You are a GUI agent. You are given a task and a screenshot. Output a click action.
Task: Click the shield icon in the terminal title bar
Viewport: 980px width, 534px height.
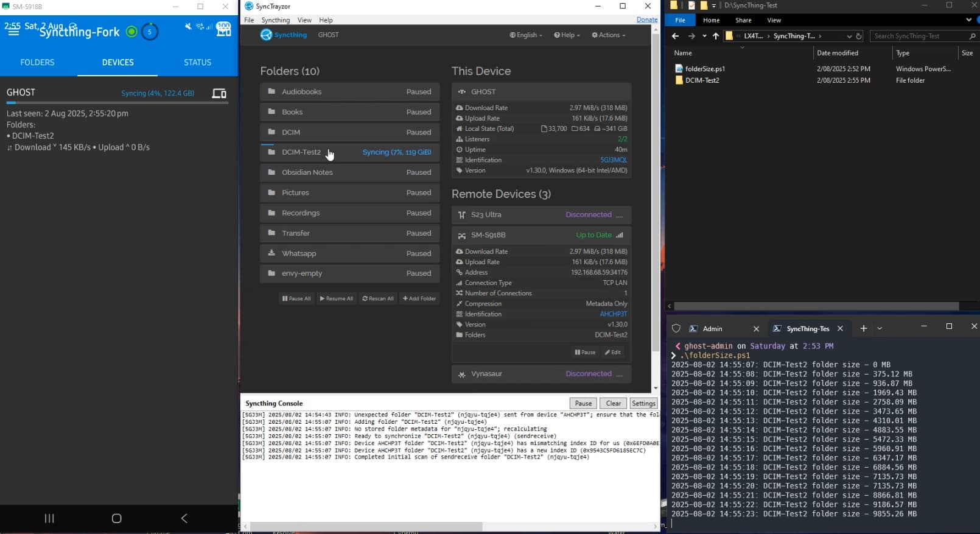[x=676, y=328]
